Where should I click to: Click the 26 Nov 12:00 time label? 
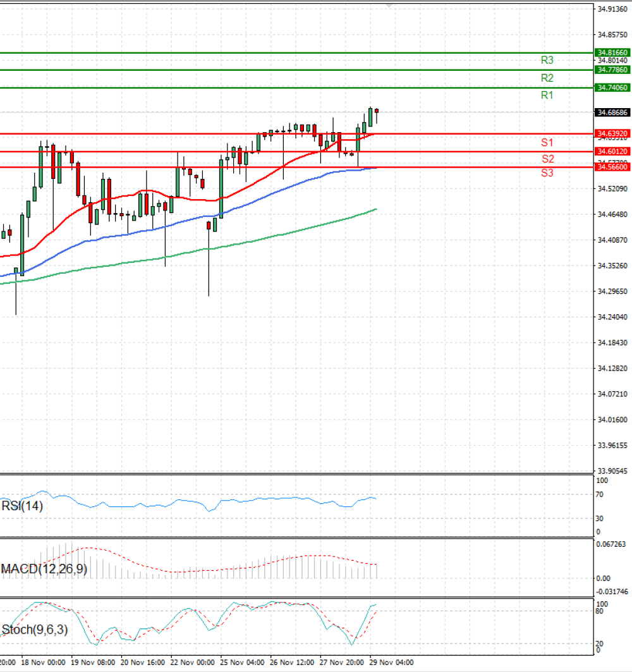(x=292, y=663)
